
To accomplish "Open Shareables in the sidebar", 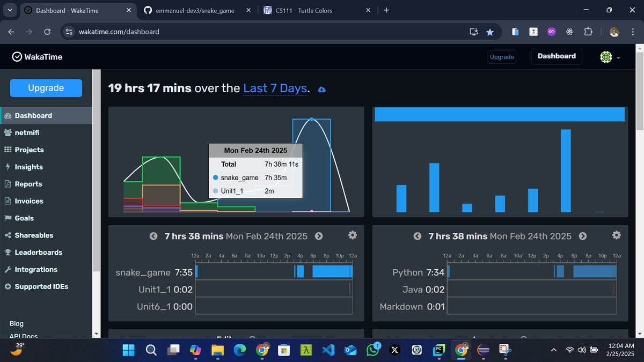I will [x=34, y=235].
